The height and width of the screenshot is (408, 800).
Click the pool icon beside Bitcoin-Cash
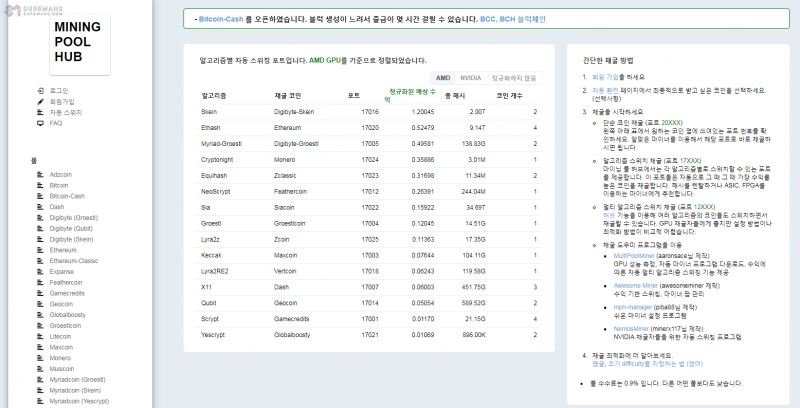tap(41, 196)
